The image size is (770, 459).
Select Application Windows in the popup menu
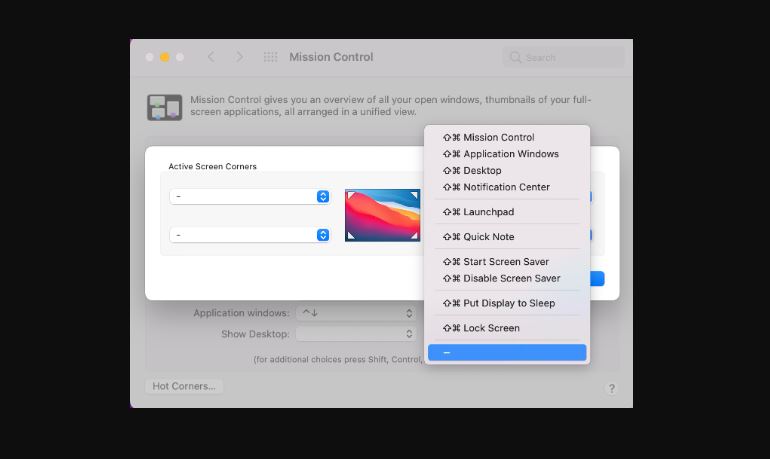(507, 154)
